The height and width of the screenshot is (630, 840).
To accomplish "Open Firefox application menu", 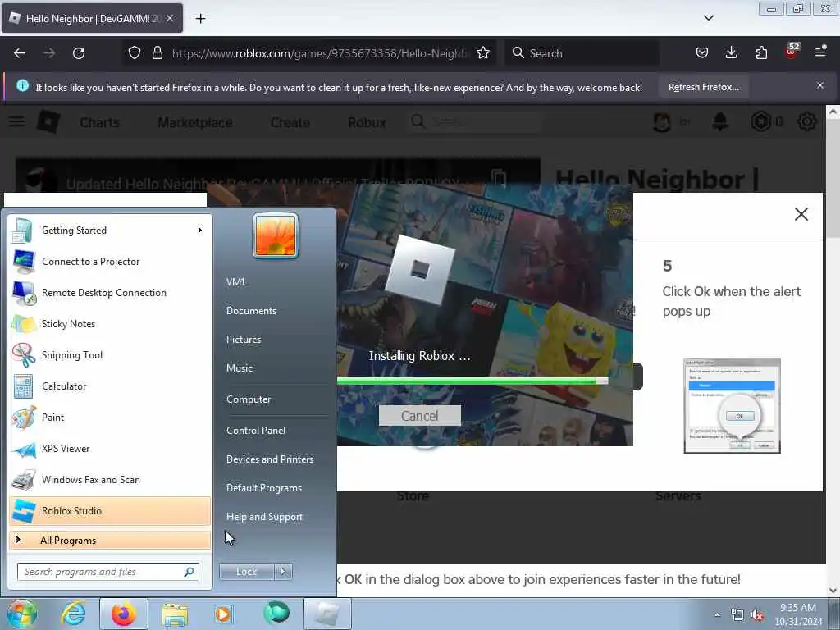I will [820, 52].
